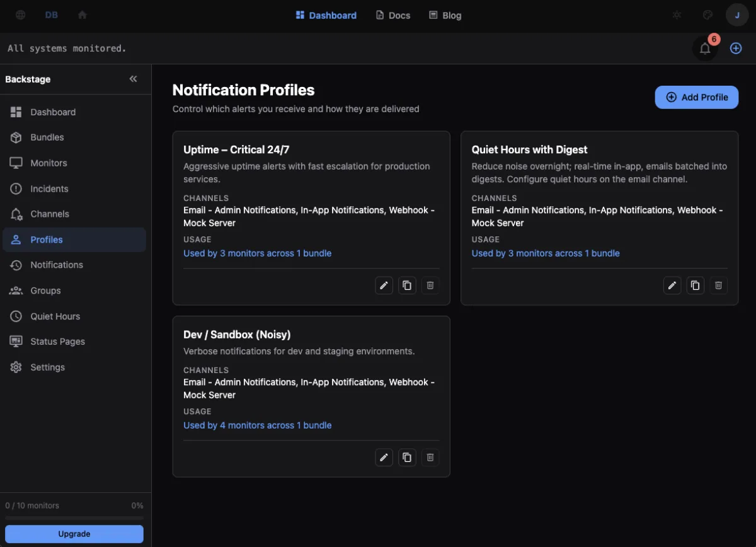Go to the home icon in top bar
The width and height of the screenshot is (756, 547).
point(83,15)
